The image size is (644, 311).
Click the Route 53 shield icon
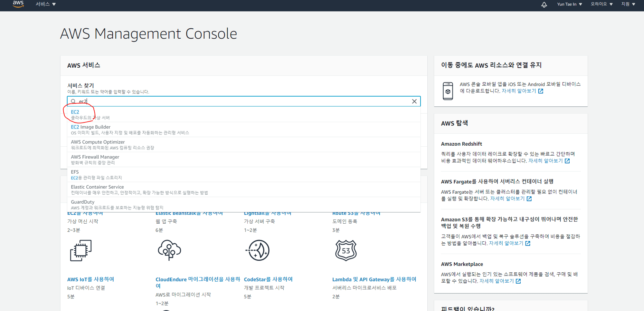(346, 250)
